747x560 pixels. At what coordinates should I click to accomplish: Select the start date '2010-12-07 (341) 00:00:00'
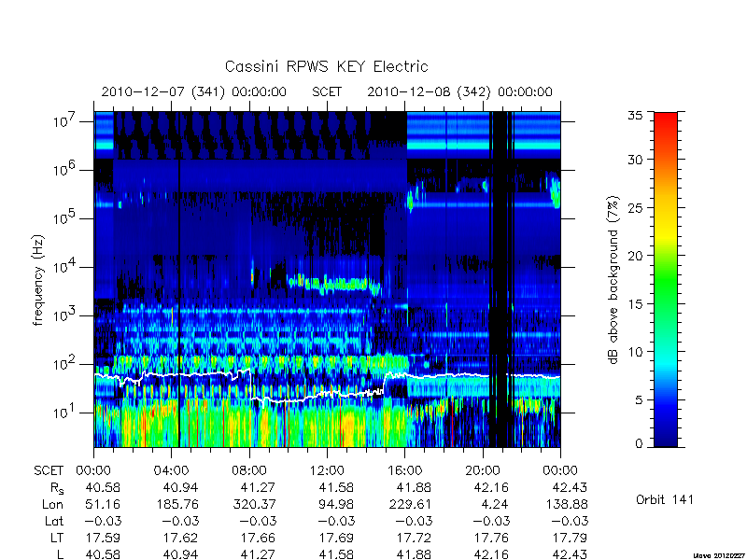point(194,91)
